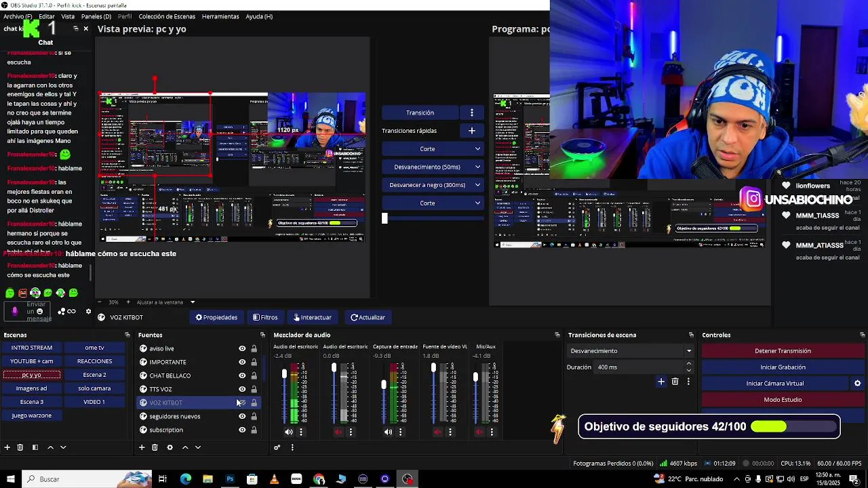
Task: Open the Editar menu
Action: [x=47, y=16]
